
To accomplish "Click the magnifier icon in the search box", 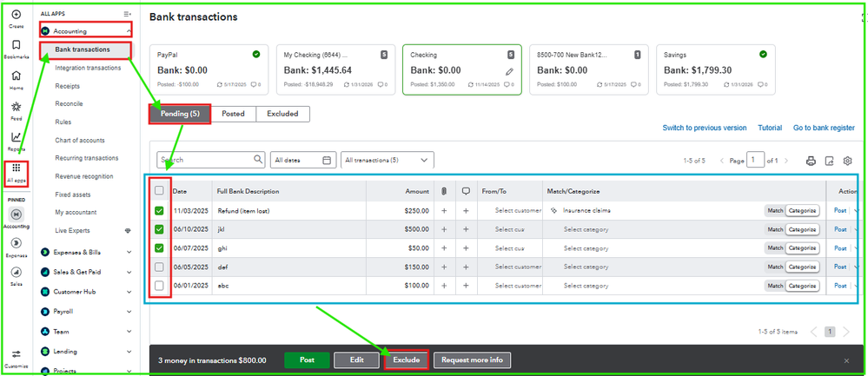I will (x=258, y=159).
